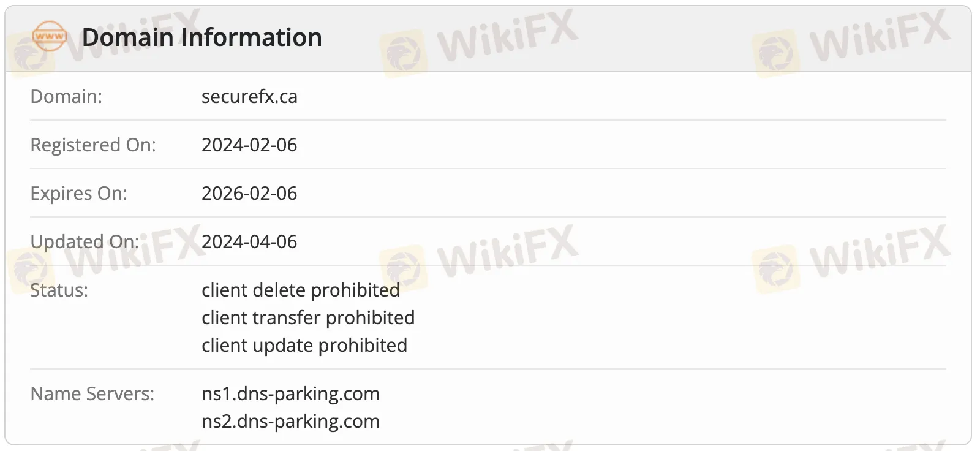Click the Status: label
This screenshot has width=980, height=451.
click(59, 290)
